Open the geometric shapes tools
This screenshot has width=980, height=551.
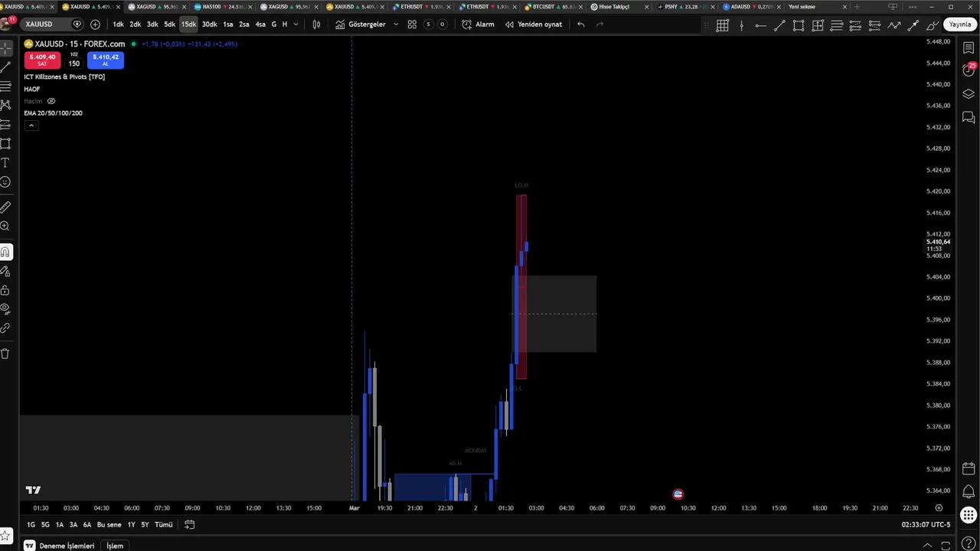(5, 143)
